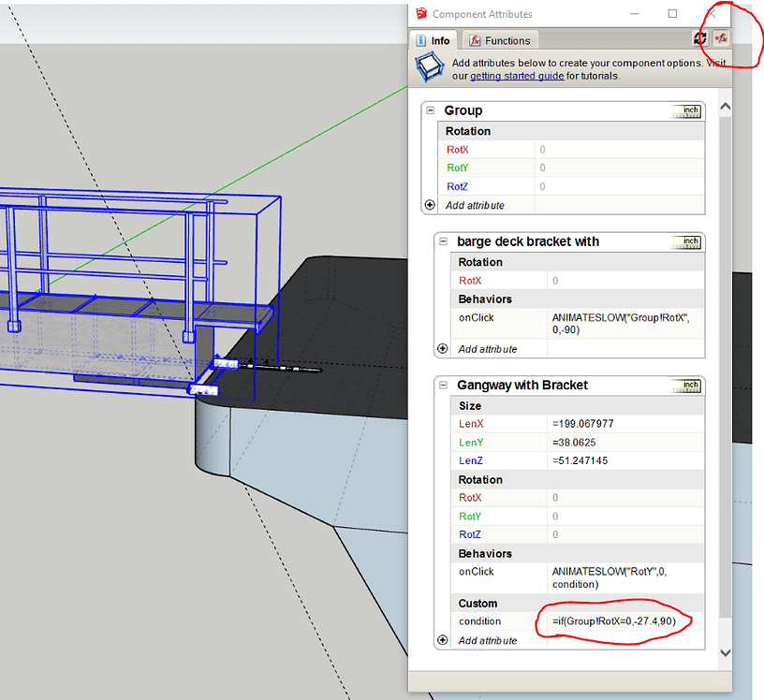Open the getting started guide link
The height and width of the screenshot is (700, 764).
(x=517, y=76)
